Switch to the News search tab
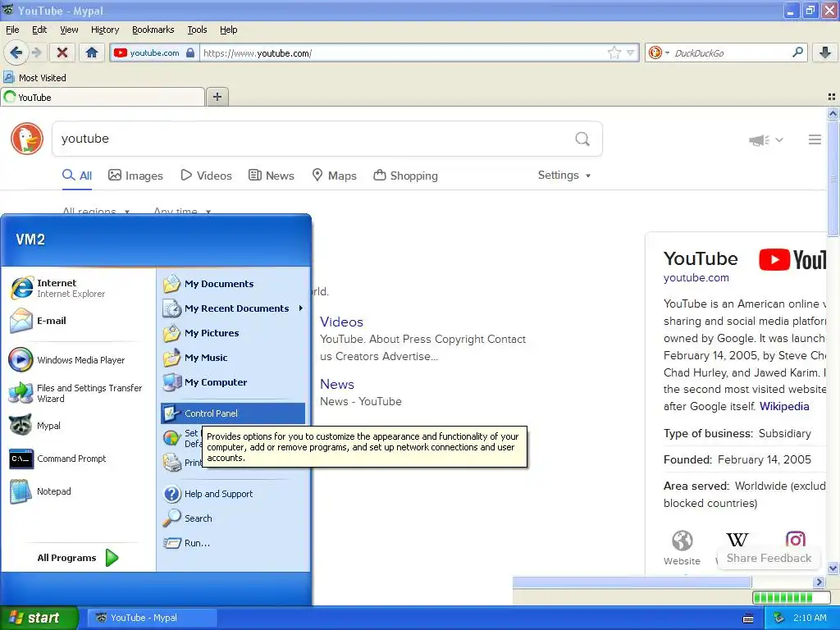Screen dimensions: 840x630 [272, 176]
